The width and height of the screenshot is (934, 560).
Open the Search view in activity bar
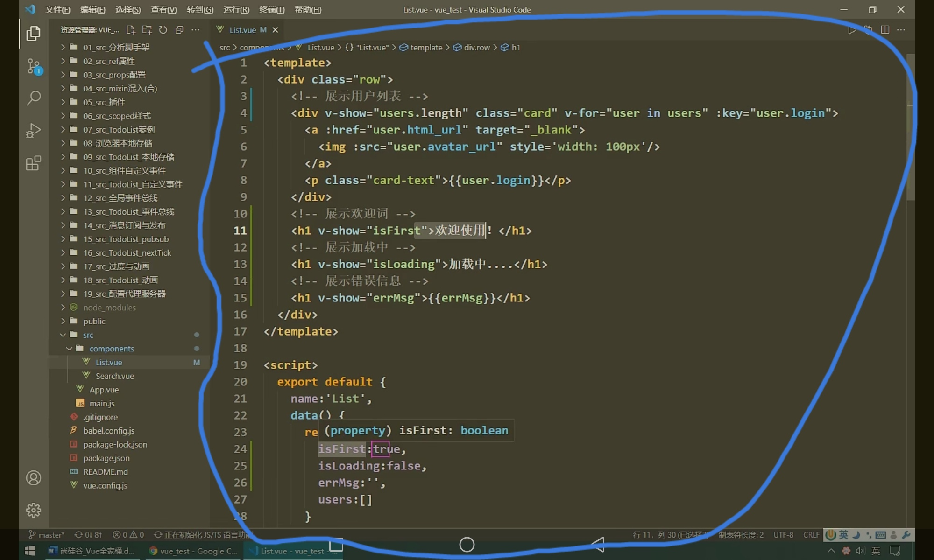[x=33, y=98]
